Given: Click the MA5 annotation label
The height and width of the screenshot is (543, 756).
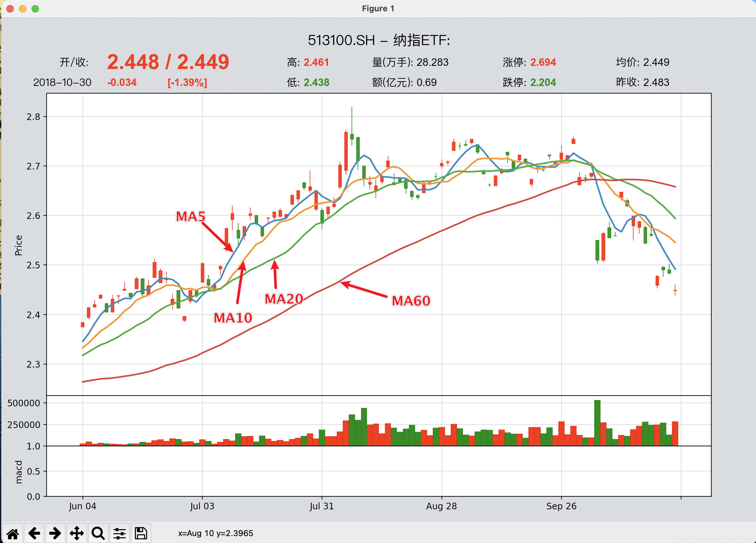Looking at the screenshot, I should (x=191, y=216).
